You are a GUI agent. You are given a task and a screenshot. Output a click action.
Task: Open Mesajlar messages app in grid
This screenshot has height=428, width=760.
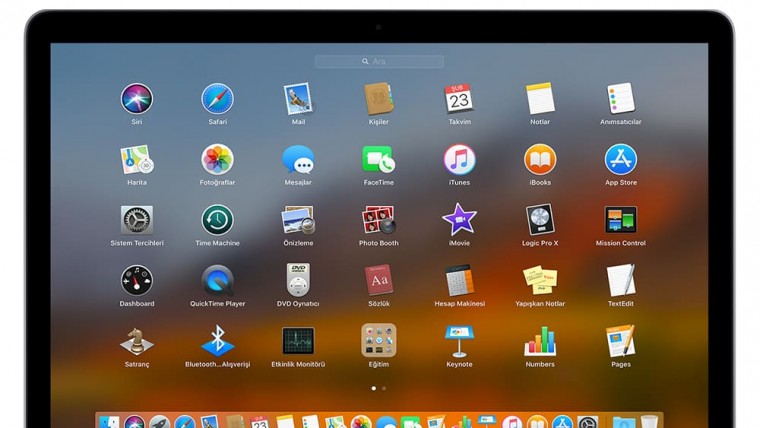point(298,159)
